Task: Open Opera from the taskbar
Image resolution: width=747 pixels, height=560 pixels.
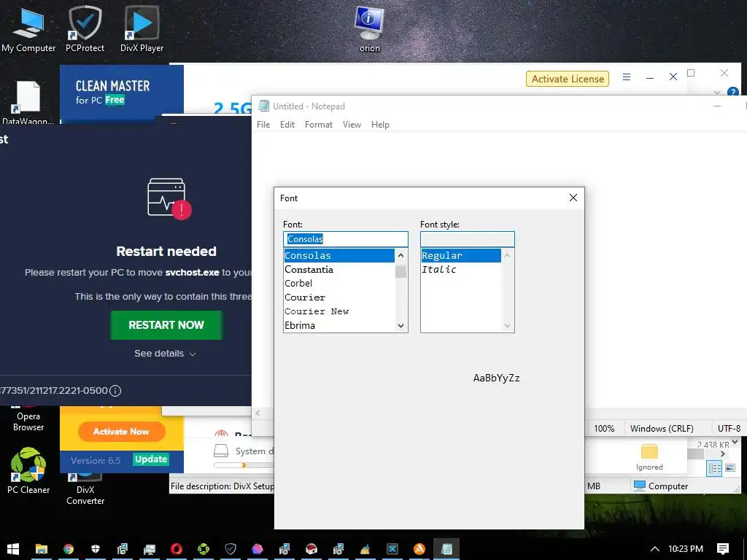Action: (177, 549)
